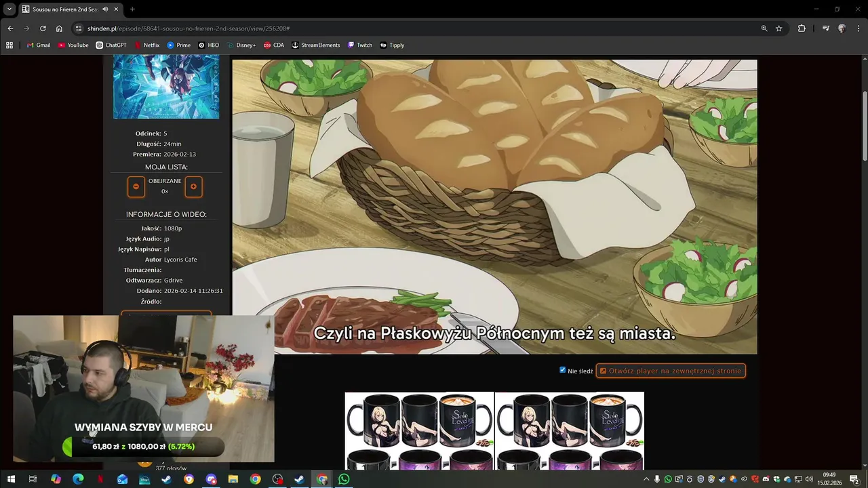Bookmark this page with the star icon
Viewport: 868px width, 488px height.
779,28
